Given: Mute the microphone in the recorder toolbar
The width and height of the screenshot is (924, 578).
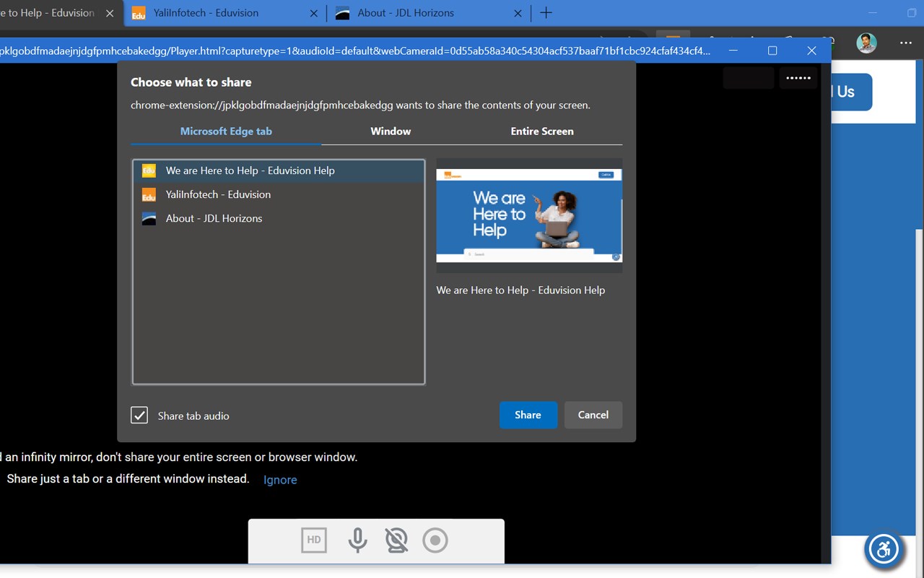Looking at the screenshot, I should (357, 540).
